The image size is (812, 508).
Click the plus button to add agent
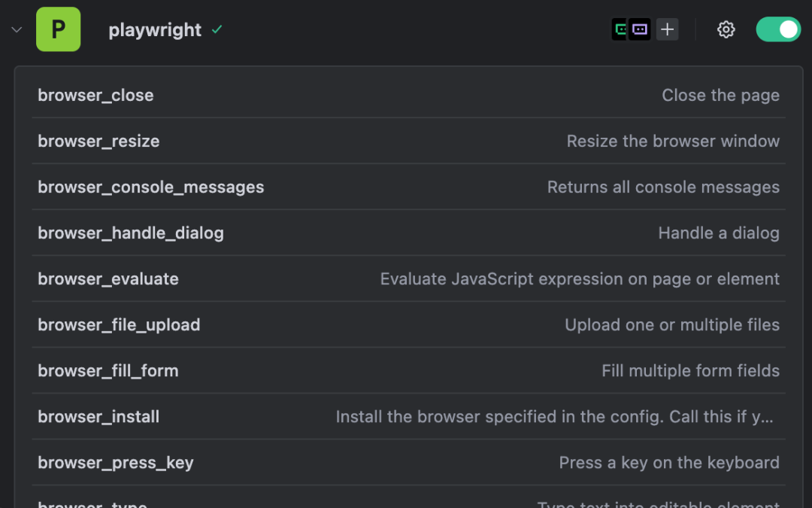point(667,30)
